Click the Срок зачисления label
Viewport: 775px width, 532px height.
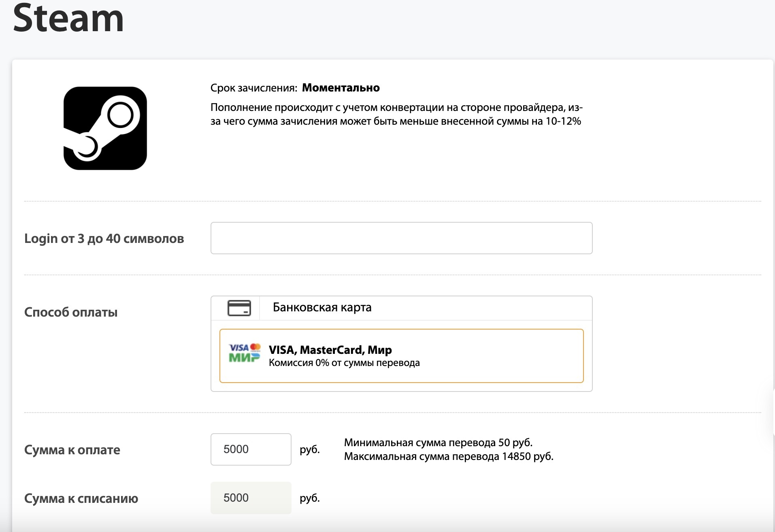[254, 88]
